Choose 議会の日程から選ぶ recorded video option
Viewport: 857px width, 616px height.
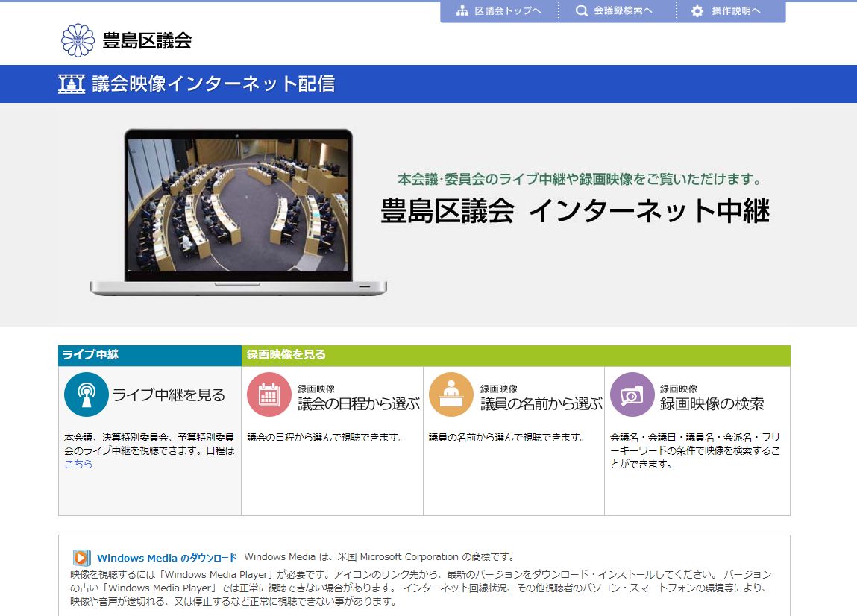click(359, 404)
